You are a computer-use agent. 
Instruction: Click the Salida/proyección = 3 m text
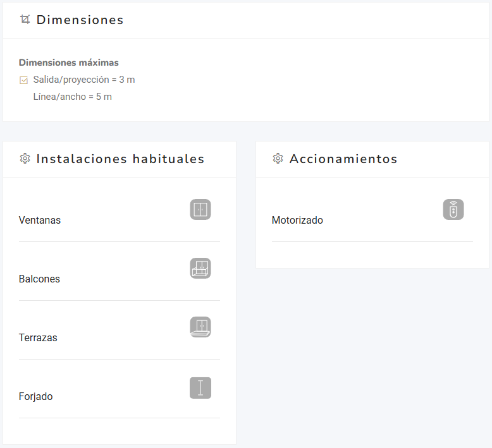click(83, 80)
